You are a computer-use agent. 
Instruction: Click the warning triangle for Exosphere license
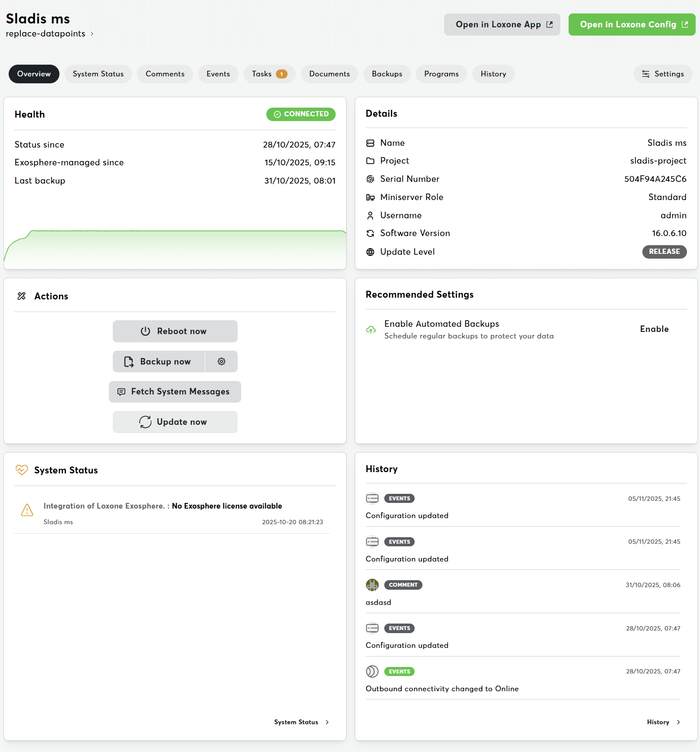coord(27,510)
